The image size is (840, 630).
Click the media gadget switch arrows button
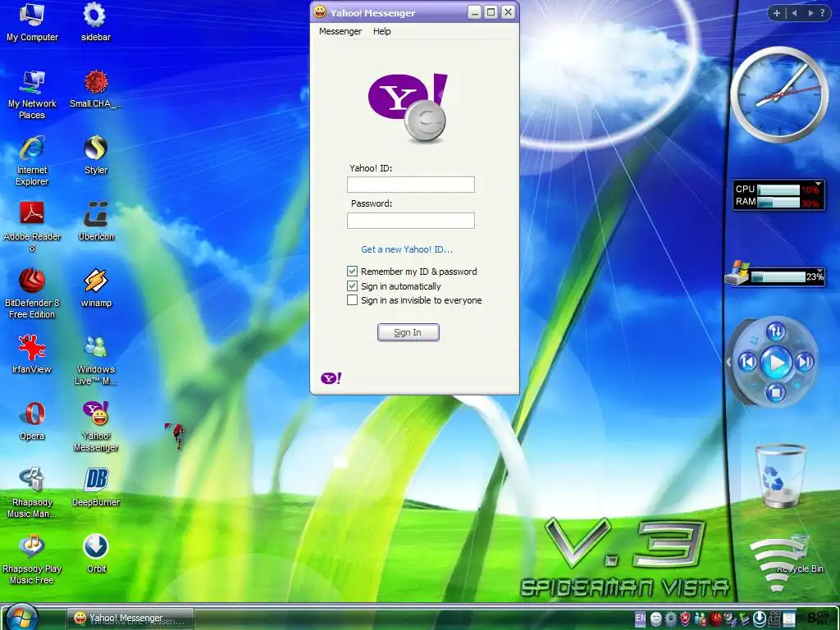pos(776,331)
